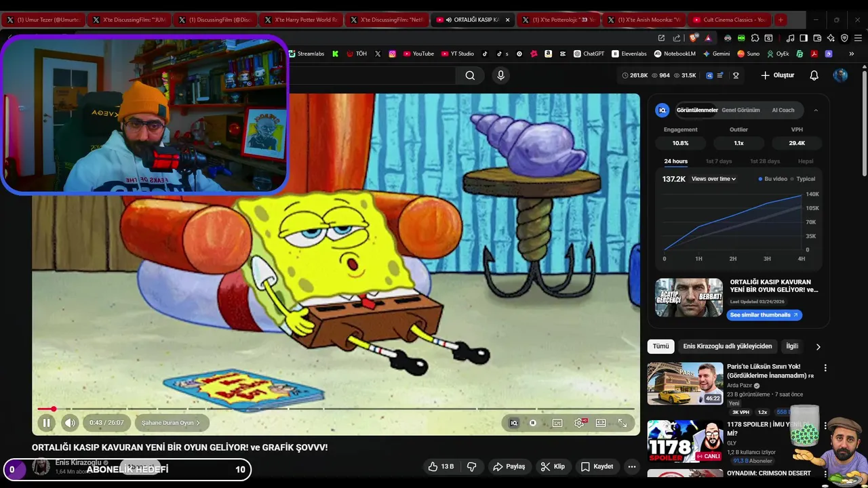This screenshot has height=488, width=868.
Task: Open the player settings gear
Action: tap(579, 423)
